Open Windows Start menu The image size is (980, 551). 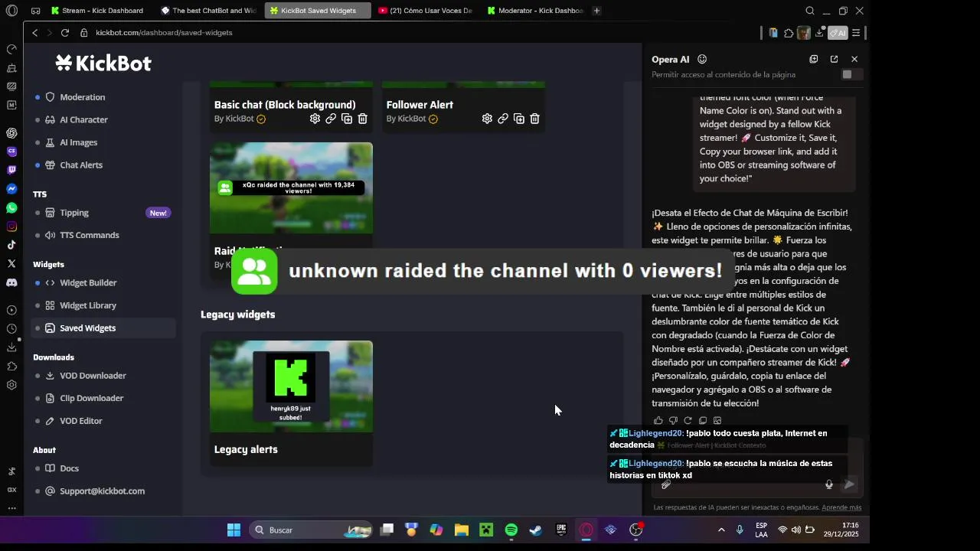(x=234, y=530)
